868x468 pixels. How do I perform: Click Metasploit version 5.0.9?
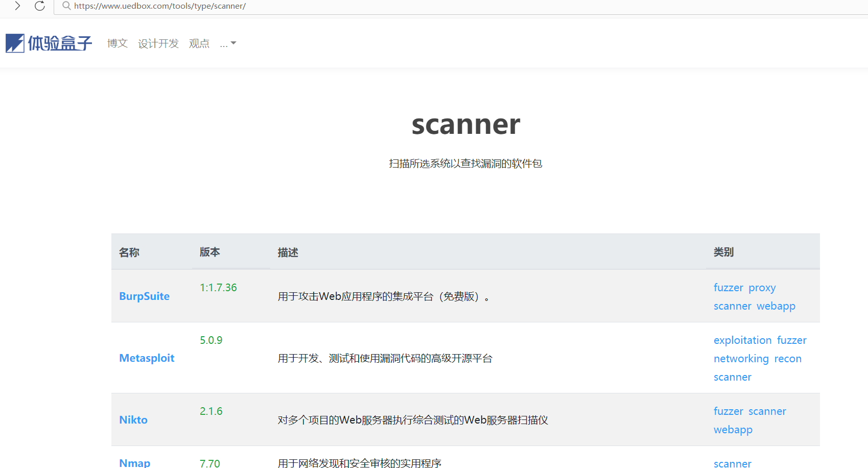tap(211, 340)
